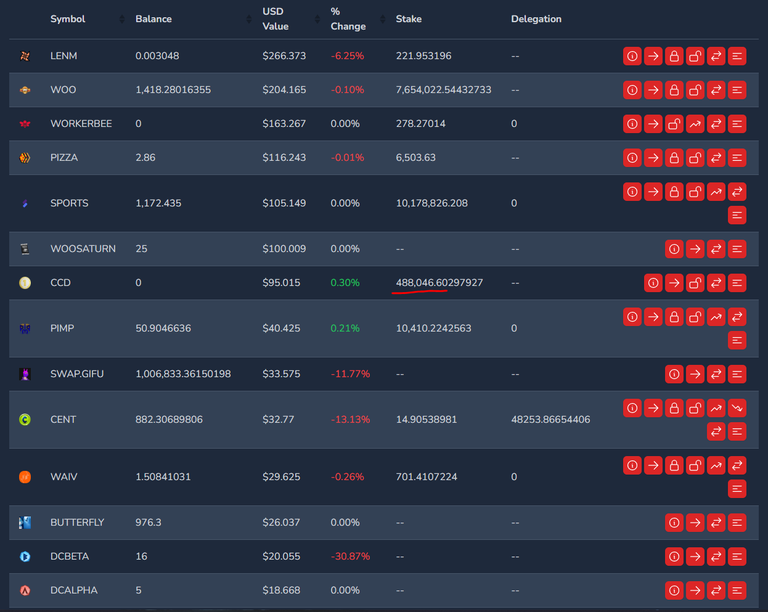The height and width of the screenshot is (612, 768).
Task: Delegate SPORTS with the trend-up icon
Action: pyautogui.click(x=716, y=191)
